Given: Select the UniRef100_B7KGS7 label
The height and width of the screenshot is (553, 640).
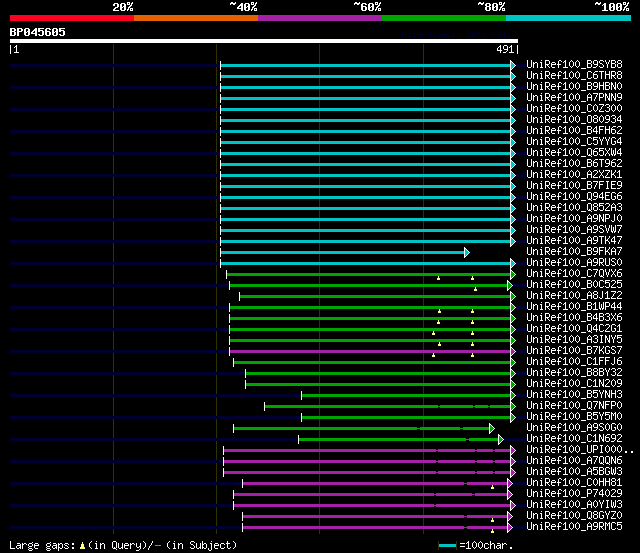Looking at the screenshot, I should [x=574, y=351].
